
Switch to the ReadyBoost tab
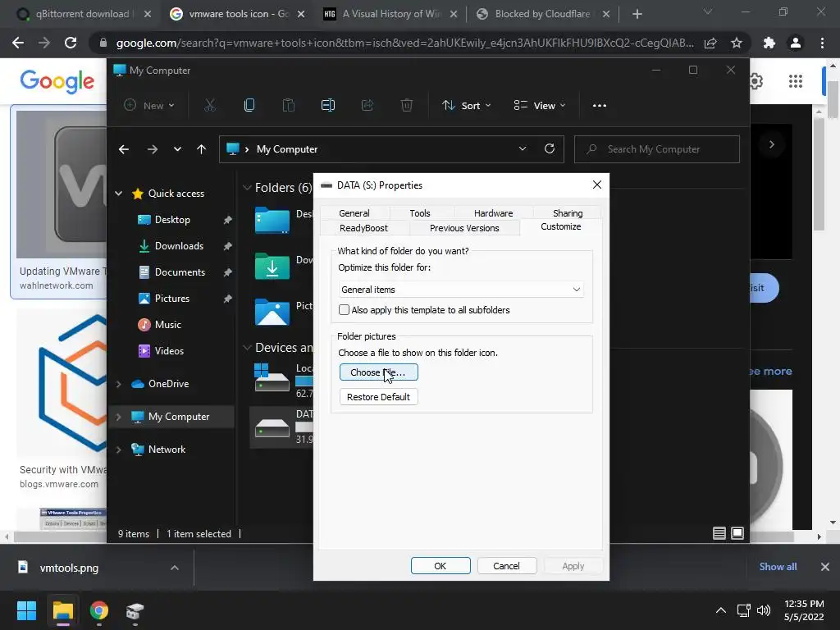pos(363,228)
